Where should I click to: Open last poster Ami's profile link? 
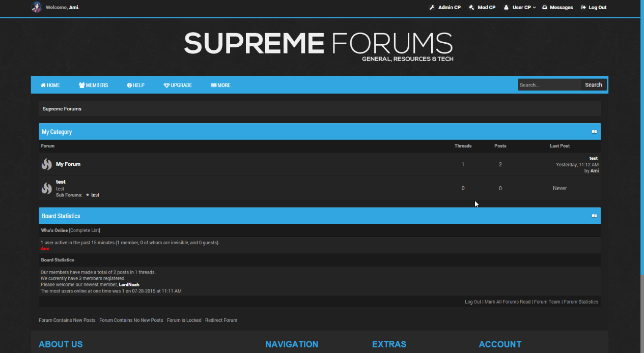click(595, 171)
